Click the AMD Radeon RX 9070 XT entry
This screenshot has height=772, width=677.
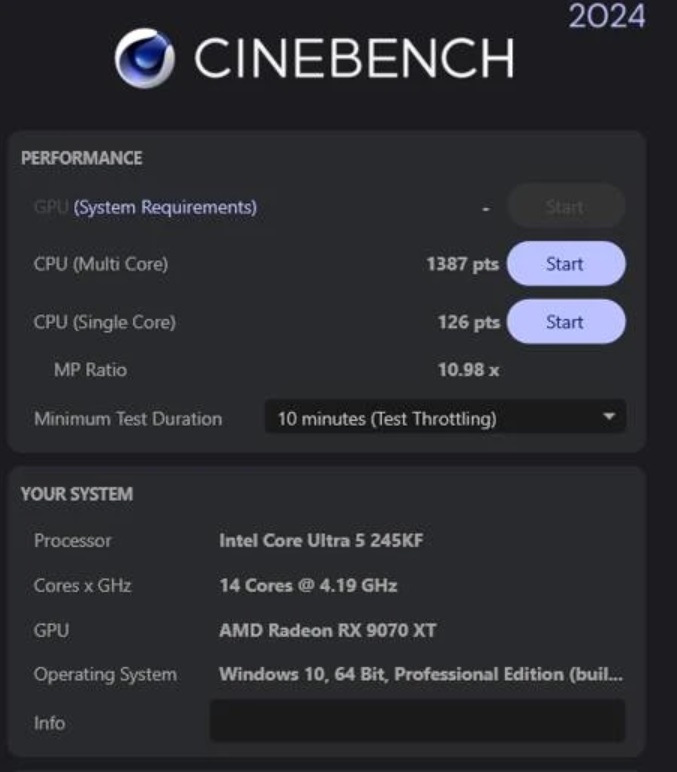tap(327, 630)
